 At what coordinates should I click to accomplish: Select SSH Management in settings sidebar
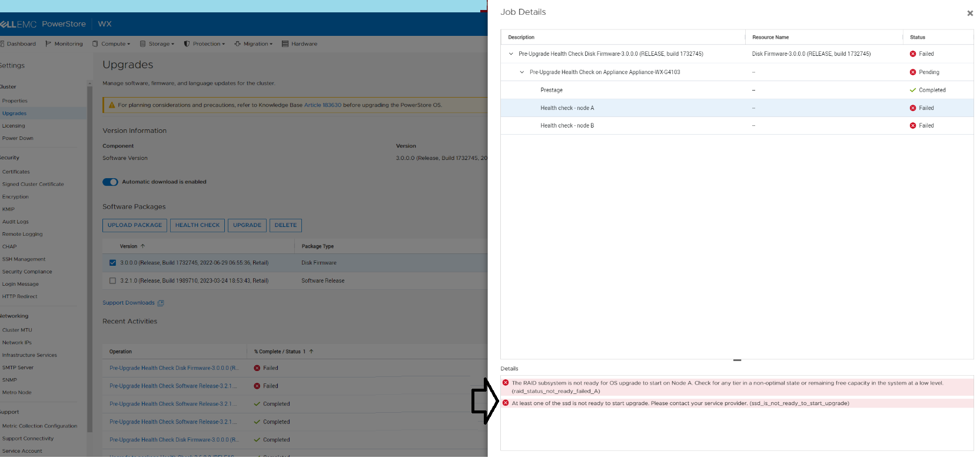point(24,259)
